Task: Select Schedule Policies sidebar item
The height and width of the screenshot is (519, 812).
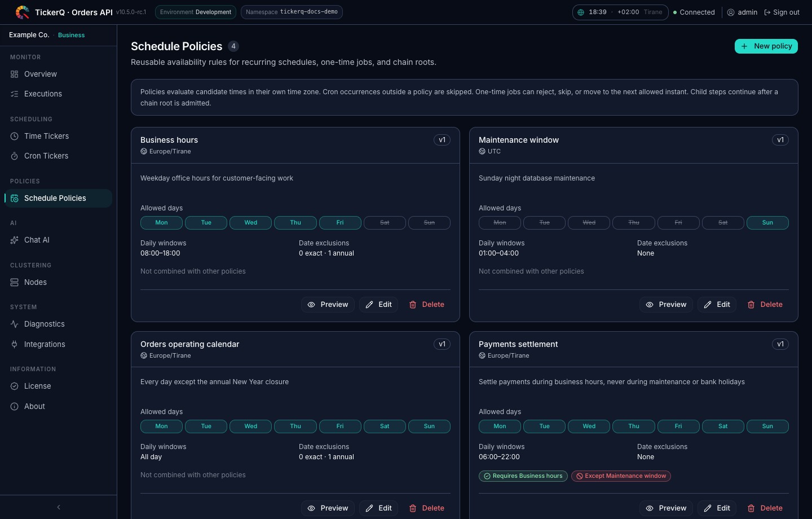Action: (59, 198)
